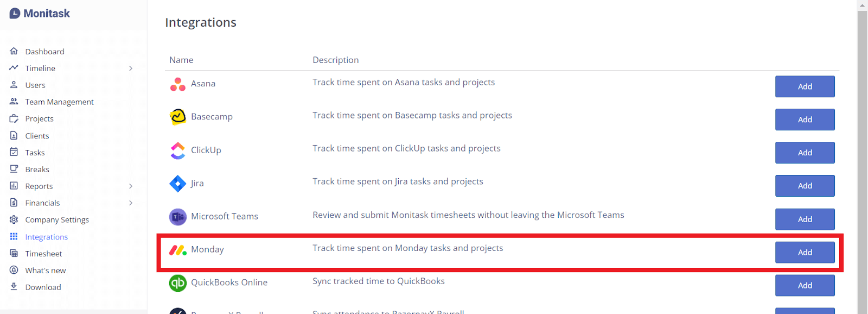Screen dimensions: 868x314
Task: Click the Jira logo icon
Action: (x=177, y=184)
